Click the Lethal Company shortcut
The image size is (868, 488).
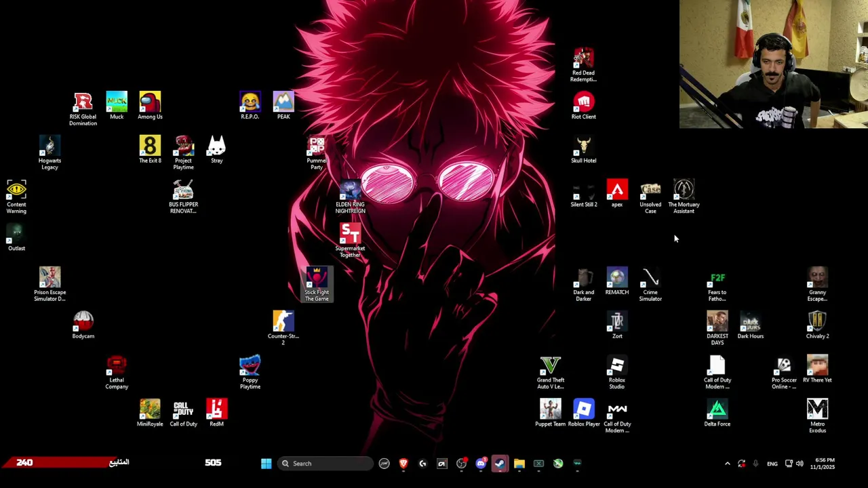(x=117, y=373)
